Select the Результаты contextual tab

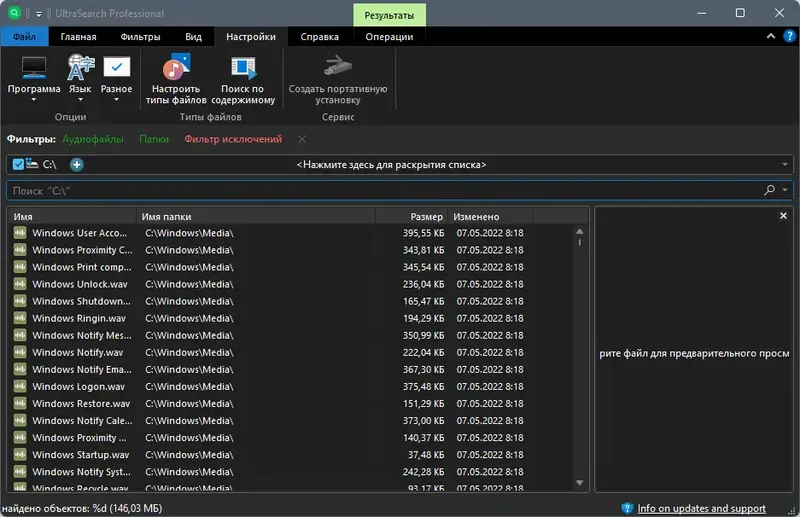389,15
